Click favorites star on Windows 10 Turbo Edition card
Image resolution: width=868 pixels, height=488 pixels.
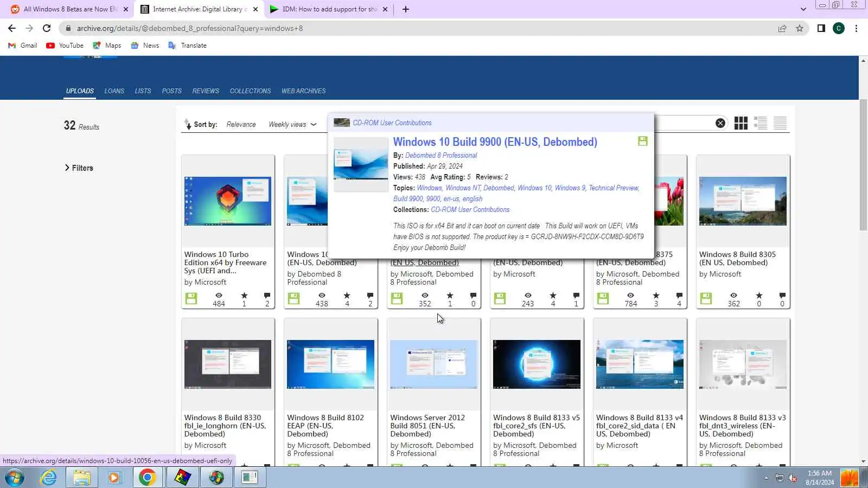(244, 296)
